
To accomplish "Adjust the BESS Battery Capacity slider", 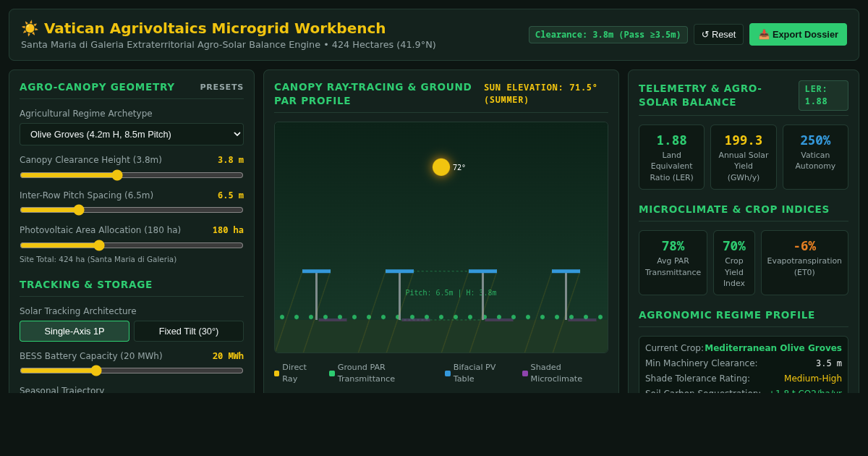I will click(x=132, y=371).
